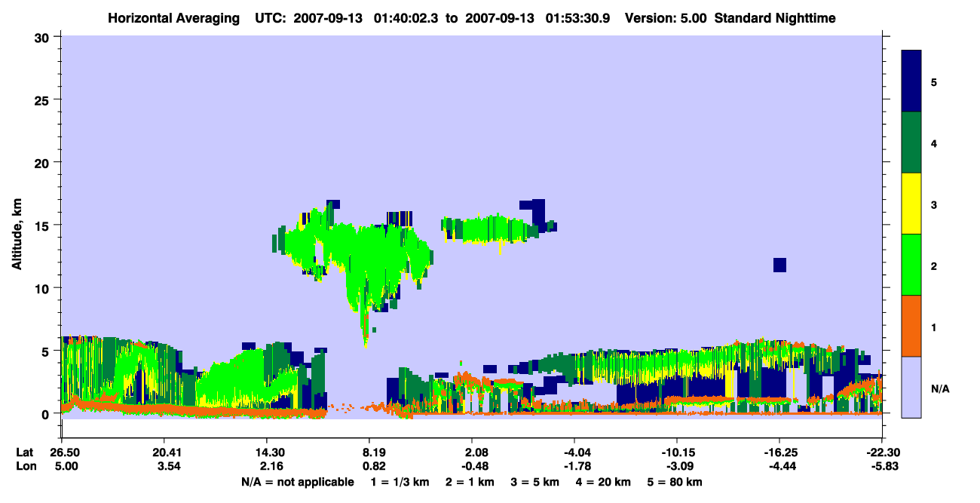The width and height of the screenshot is (980, 503).
Task: Click the colorbar label '5'
Action: point(934,81)
